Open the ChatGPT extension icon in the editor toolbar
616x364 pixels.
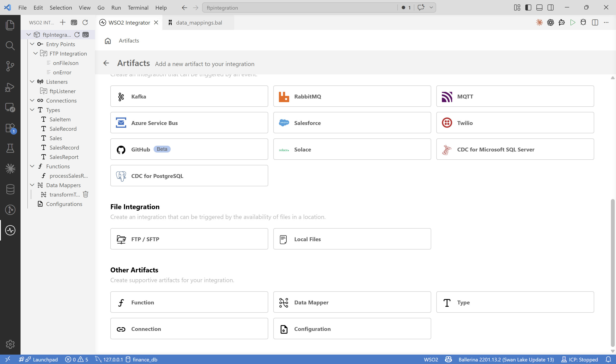coord(551,22)
